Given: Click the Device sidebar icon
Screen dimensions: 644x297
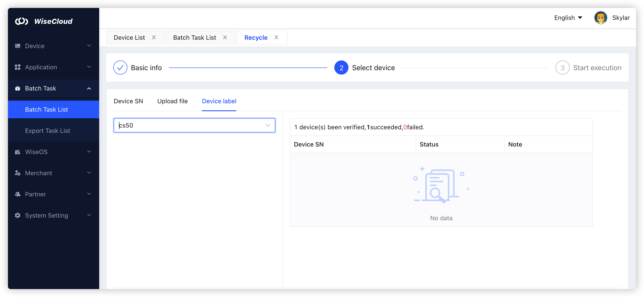Looking at the screenshot, I should coord(17,46).
